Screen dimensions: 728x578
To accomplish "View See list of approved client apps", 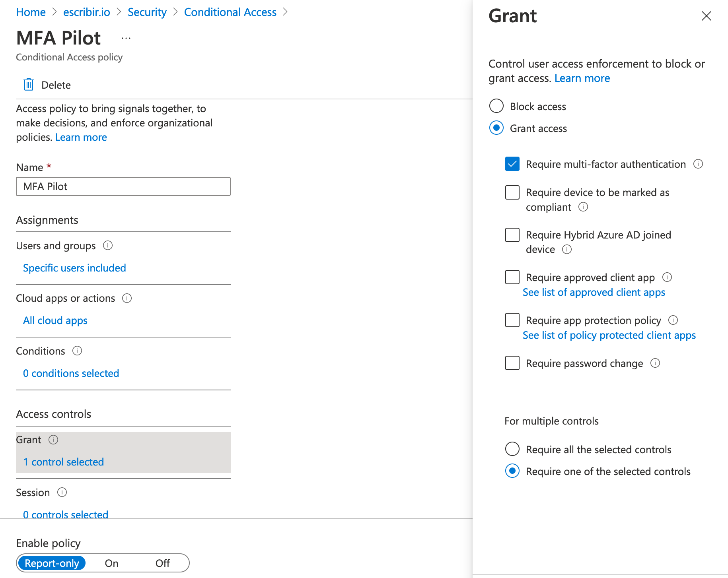I will (x=594, y=292).
